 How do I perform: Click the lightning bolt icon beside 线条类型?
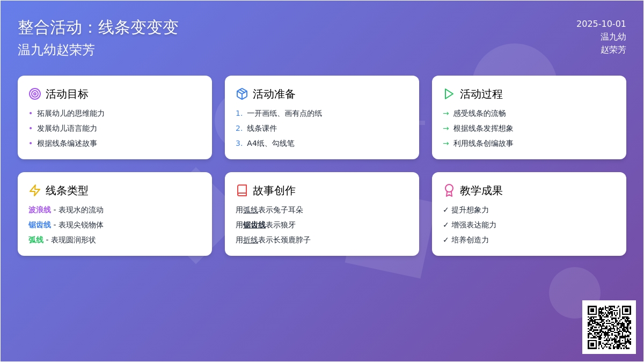(35, 190)
